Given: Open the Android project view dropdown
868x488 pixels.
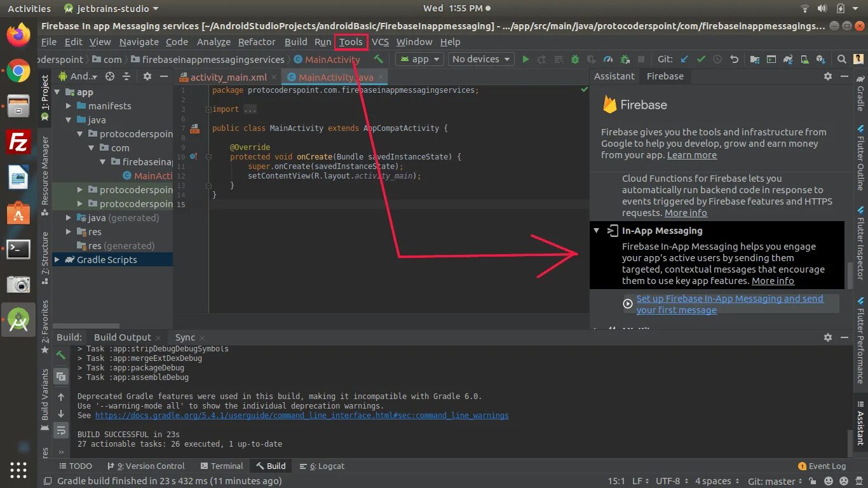Looking at the screenshot, I should (78, 76).
